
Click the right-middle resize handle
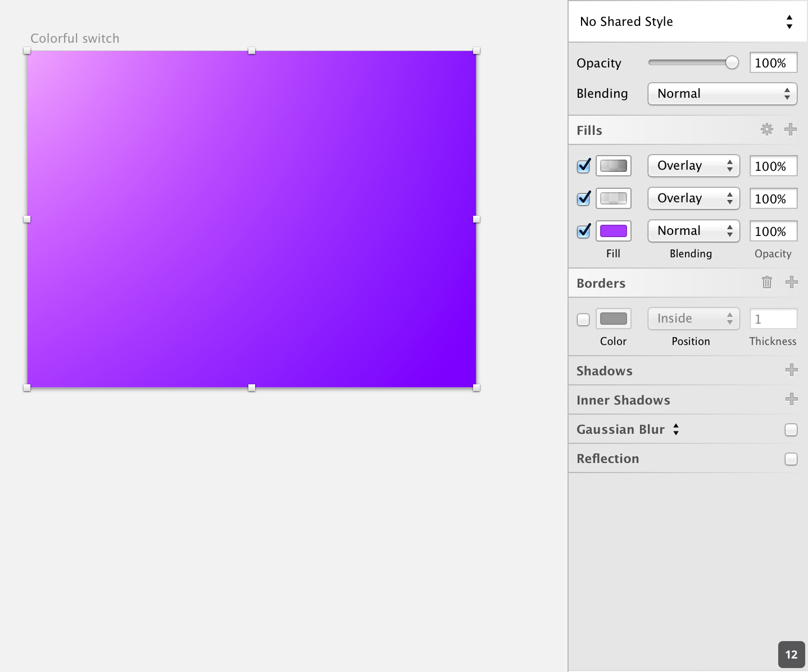(476, 219)
